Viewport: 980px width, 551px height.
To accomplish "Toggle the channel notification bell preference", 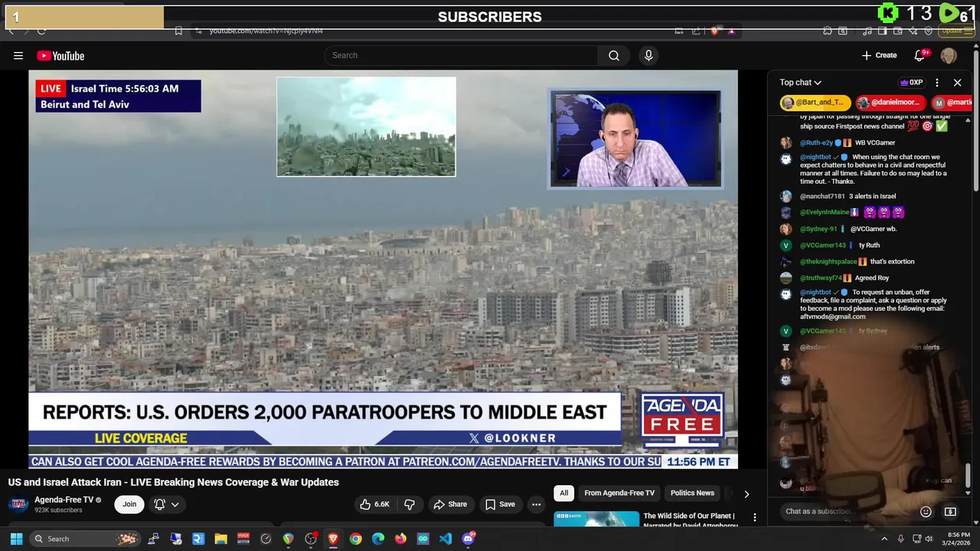I will [167, 504].
